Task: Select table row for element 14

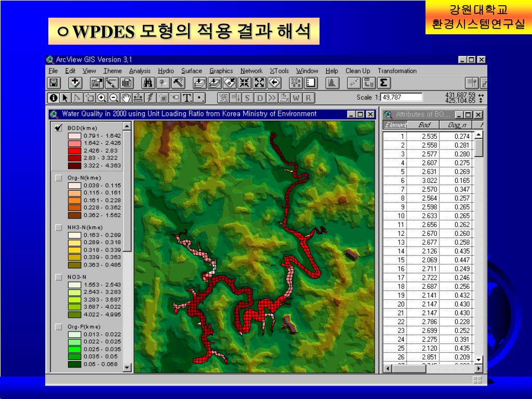Action: pos(428,251)
